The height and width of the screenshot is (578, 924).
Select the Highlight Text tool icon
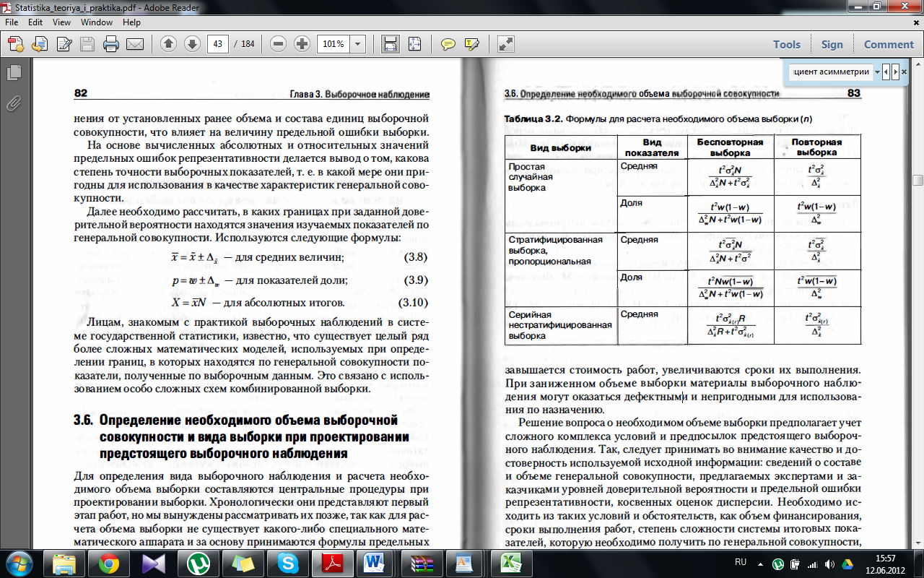pos(472,44)
